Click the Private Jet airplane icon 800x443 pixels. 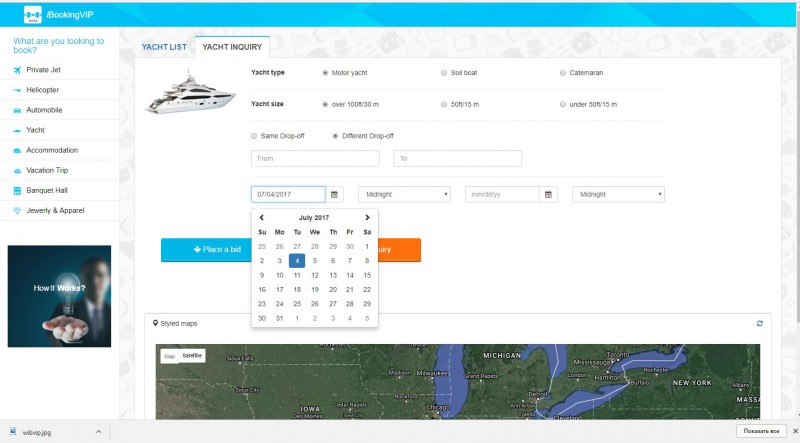click(17, 70)
